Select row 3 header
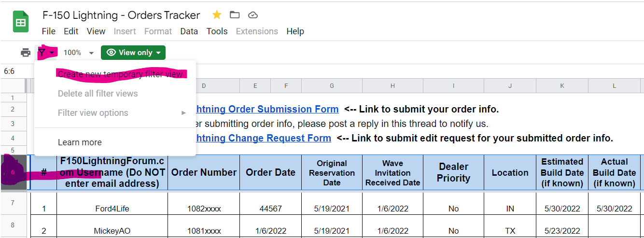 click(x=13, y=124)
